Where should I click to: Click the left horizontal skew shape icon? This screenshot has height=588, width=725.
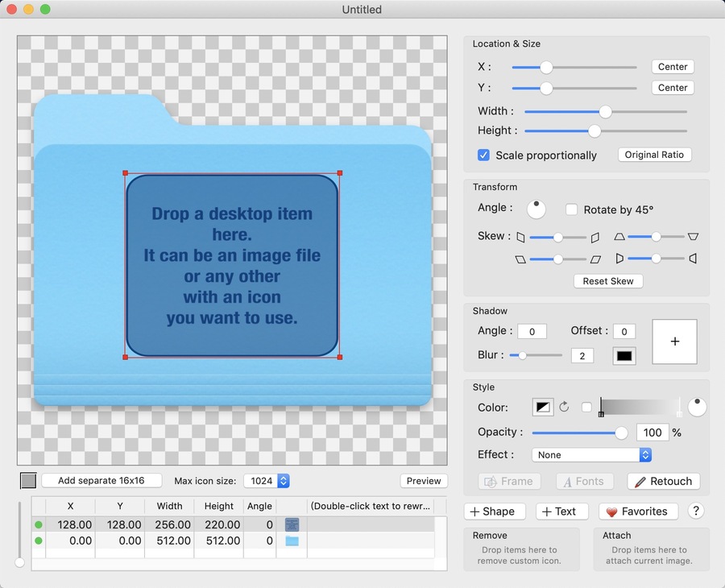coord(520,237)
